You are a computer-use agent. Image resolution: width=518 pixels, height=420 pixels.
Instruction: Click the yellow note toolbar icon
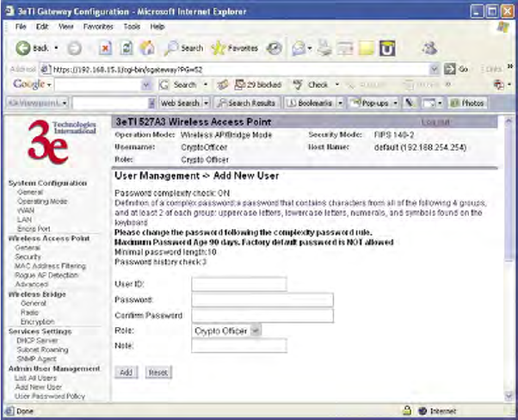(x=367, y=48)
